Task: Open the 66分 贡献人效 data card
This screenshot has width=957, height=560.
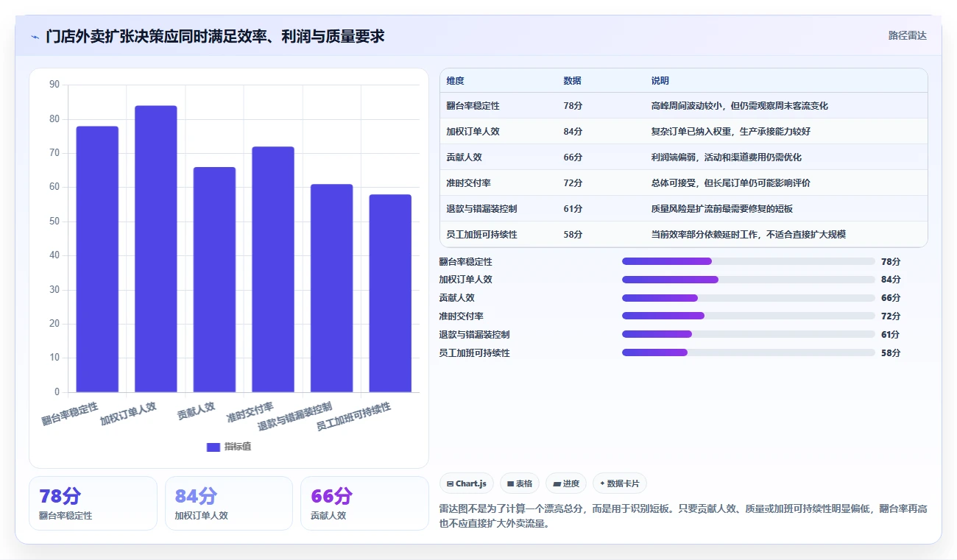Action: (364, 503)
